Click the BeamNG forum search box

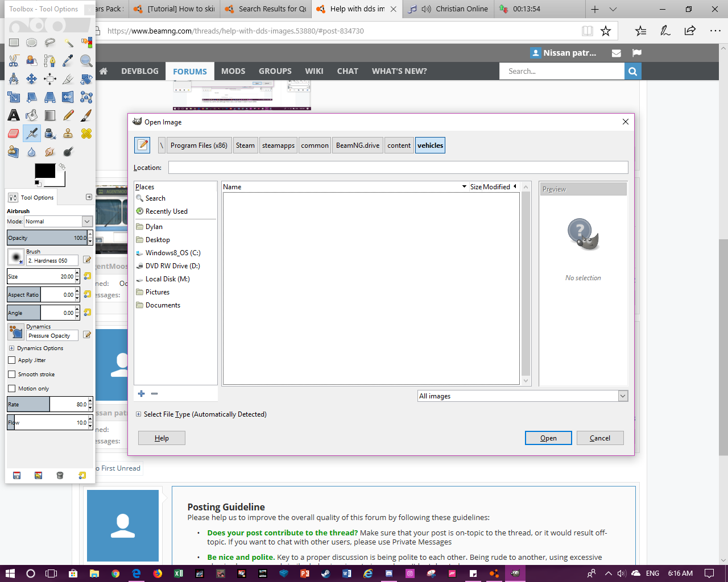(x=562, y=71)
